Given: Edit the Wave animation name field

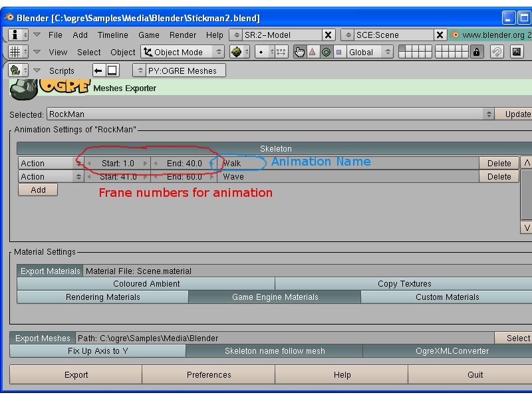Looking at the screenshot, I should pos(348,176).
